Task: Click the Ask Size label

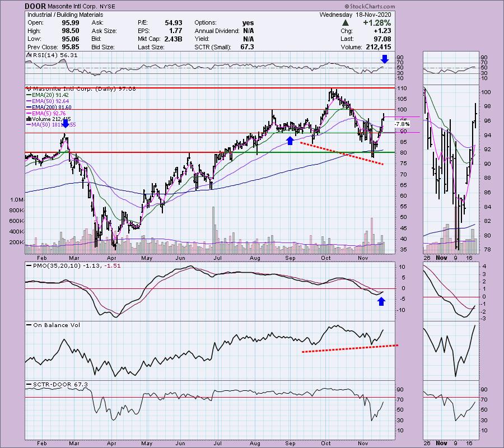Action: click(104, 31)
